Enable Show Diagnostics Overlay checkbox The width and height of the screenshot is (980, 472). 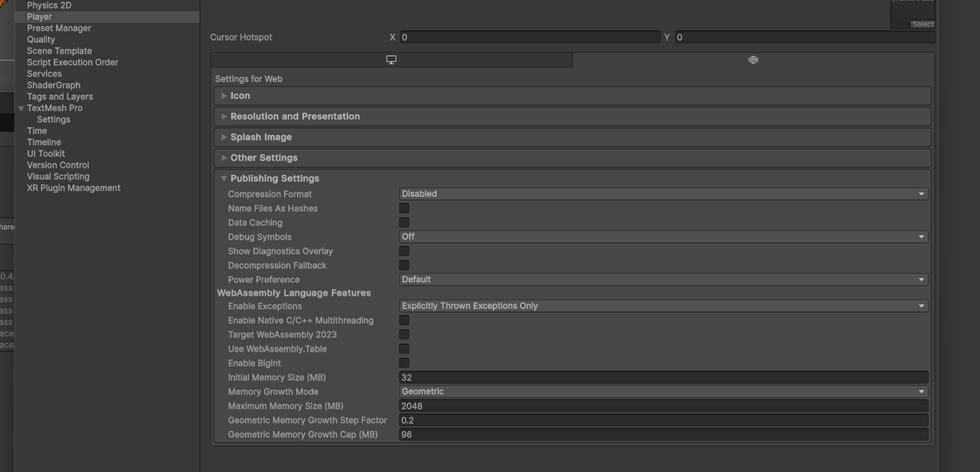404,251
